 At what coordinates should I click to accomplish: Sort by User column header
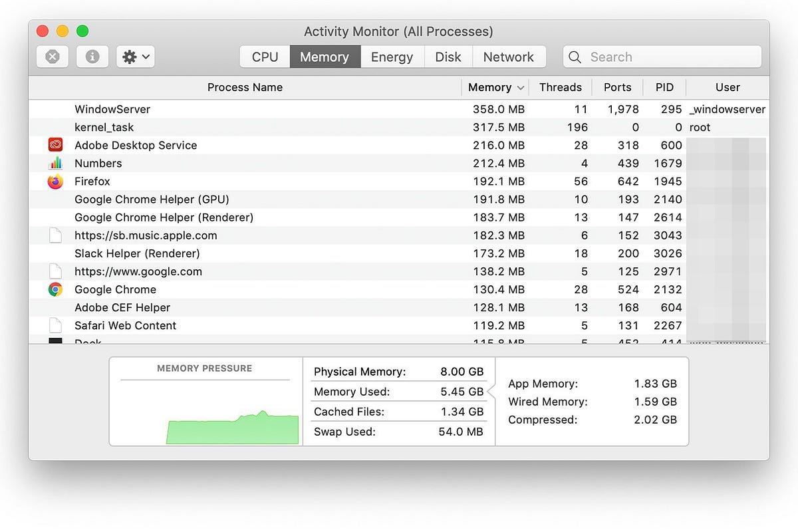point(728,87)
